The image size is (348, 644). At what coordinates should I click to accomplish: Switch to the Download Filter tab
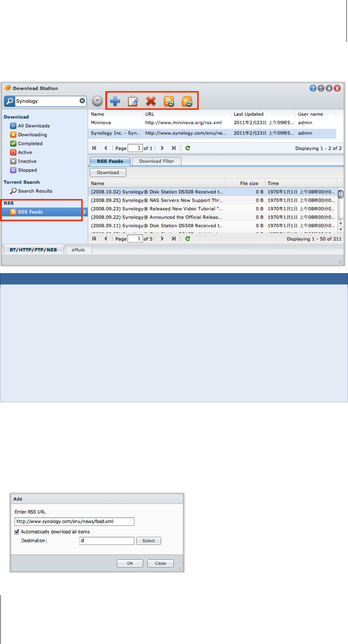[x=157, y=161]
